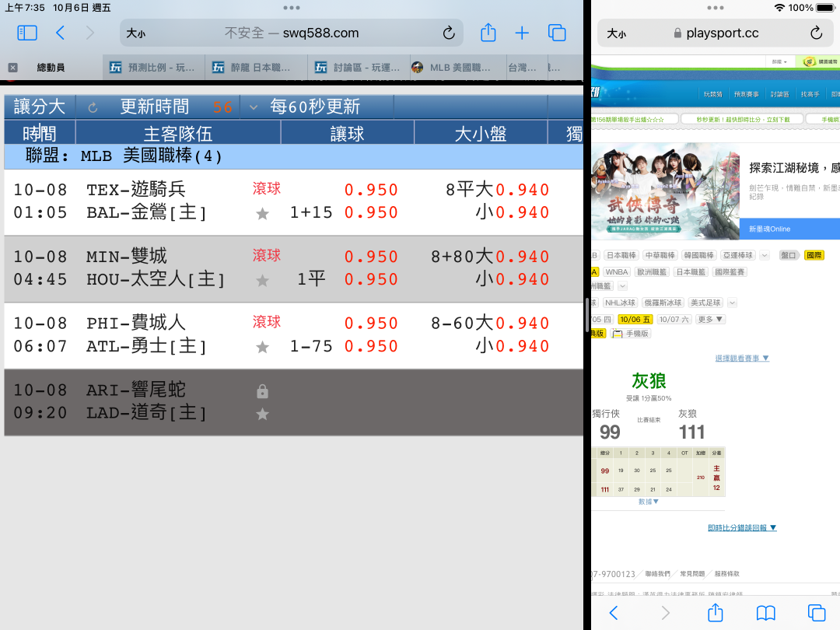Open multitasking dots above swq588.com window
840x630 pixels.
(292, 8)
